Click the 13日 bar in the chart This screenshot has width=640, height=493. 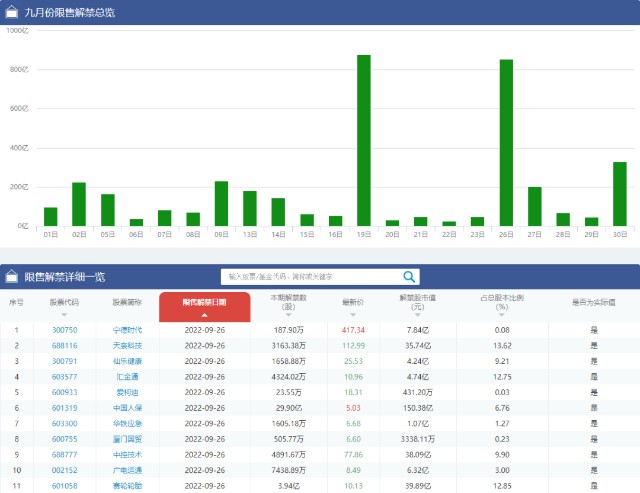[250, 209]
